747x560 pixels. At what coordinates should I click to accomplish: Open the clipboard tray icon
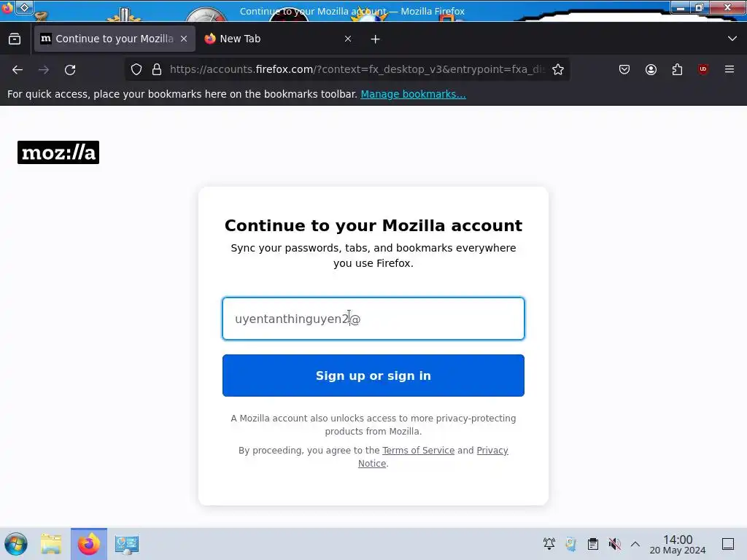592,544
